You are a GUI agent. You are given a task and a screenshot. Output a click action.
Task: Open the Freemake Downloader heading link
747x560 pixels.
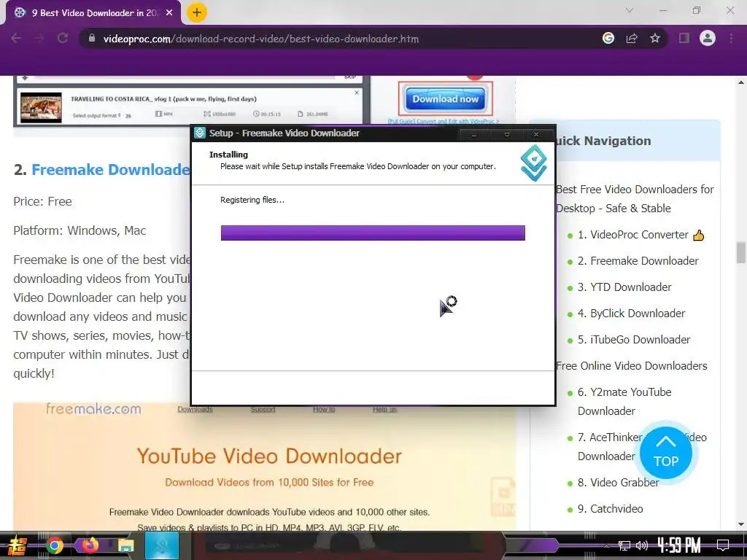pyautogui.click(x=111, y=169)
